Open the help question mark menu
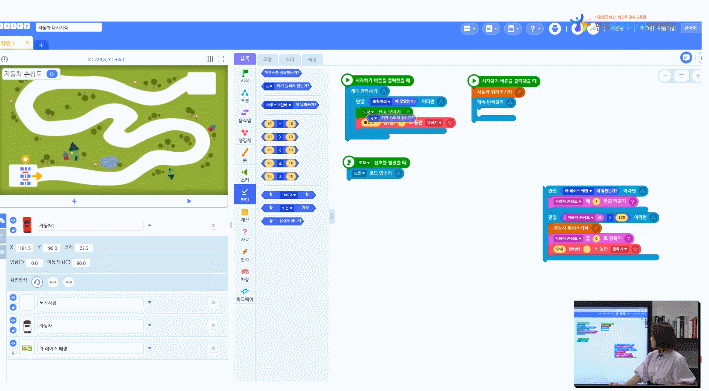The width and height of the screenshot is (709, 391). coord(534,29)
